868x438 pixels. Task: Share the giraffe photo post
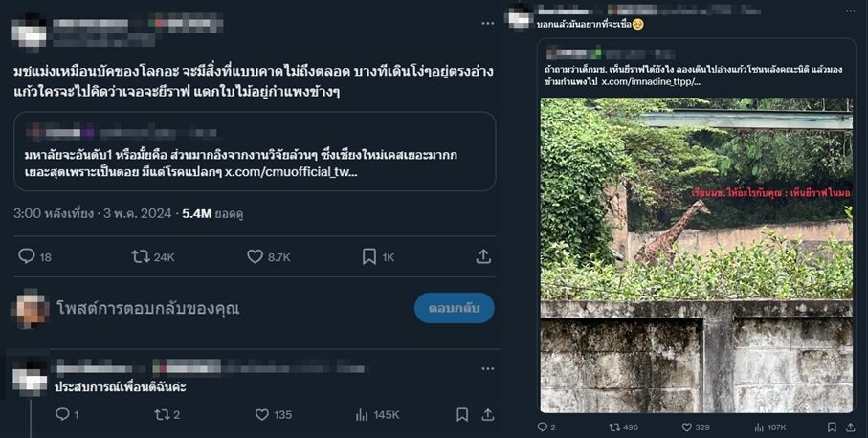[849, 427]
